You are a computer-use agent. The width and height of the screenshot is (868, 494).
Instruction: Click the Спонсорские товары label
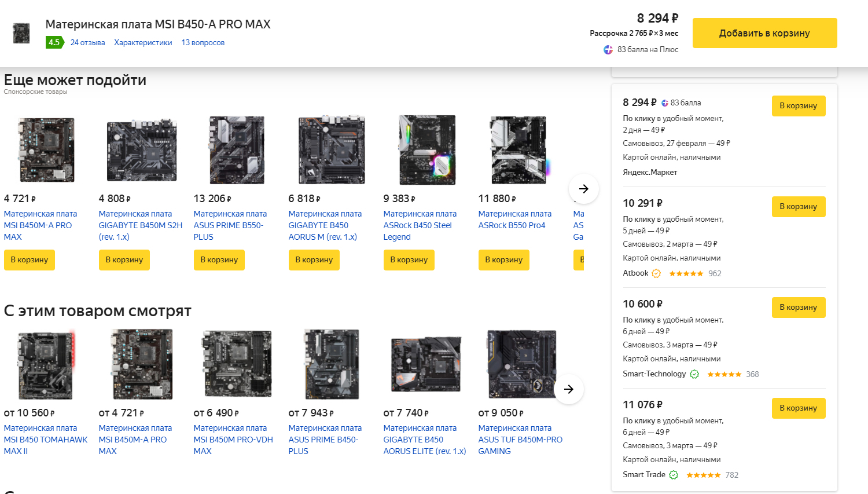pyautogui.click(x=36, y=92)
